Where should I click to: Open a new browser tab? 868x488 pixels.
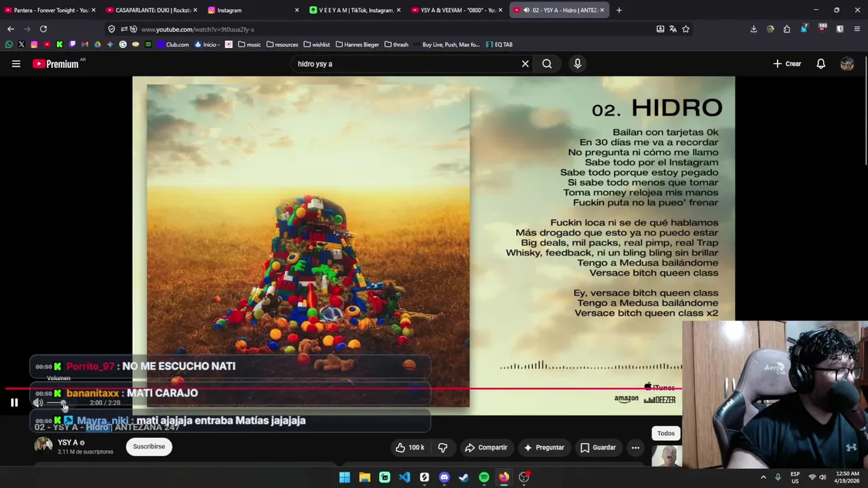click(x=618, y=10)
